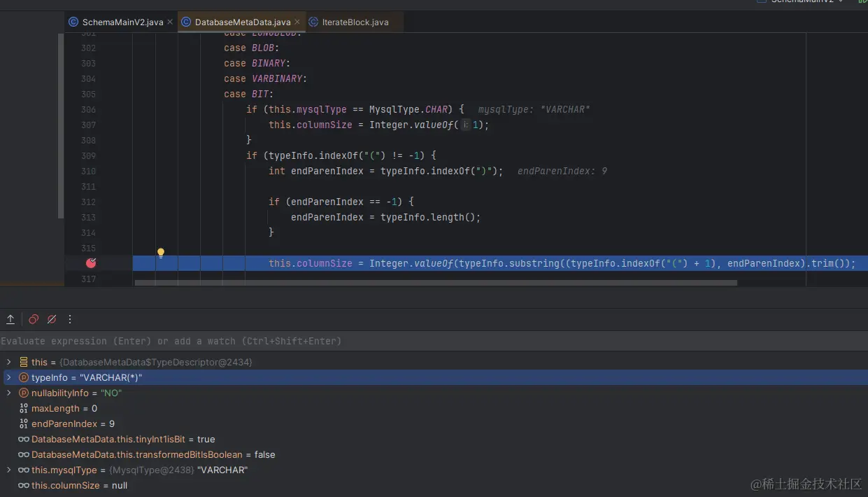
Task: Expand the typeInfo variable node
Action: [x=8, y=377]
